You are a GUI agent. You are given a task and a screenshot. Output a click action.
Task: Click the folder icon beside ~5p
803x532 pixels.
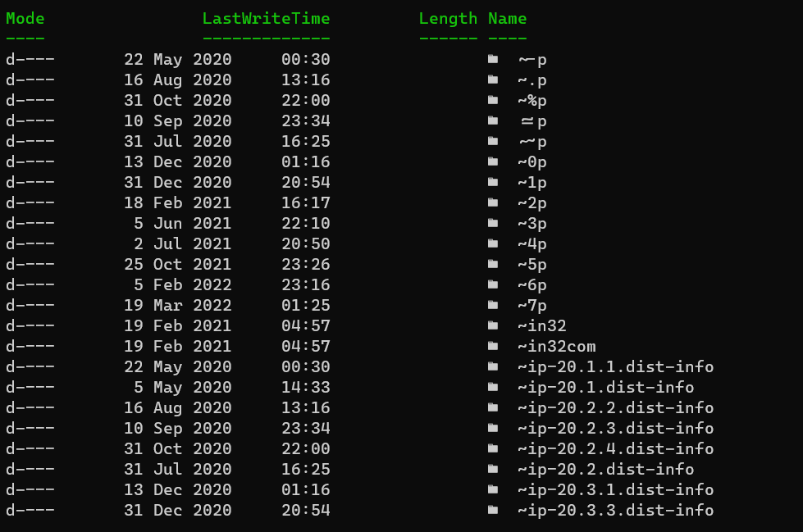pyautogui.click(x=492, y=264)
